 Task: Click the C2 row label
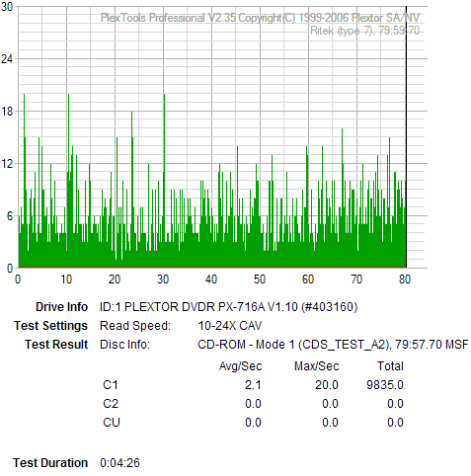coord(111,404)
